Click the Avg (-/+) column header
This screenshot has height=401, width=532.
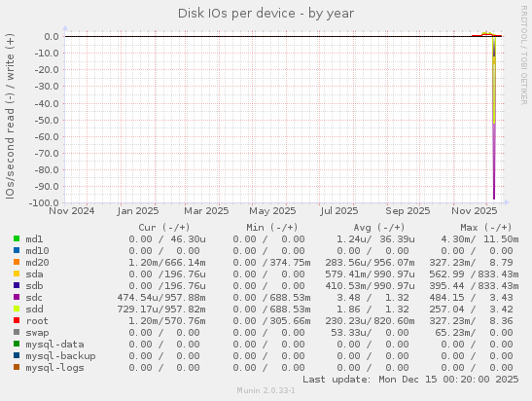[x=379, y=227]
